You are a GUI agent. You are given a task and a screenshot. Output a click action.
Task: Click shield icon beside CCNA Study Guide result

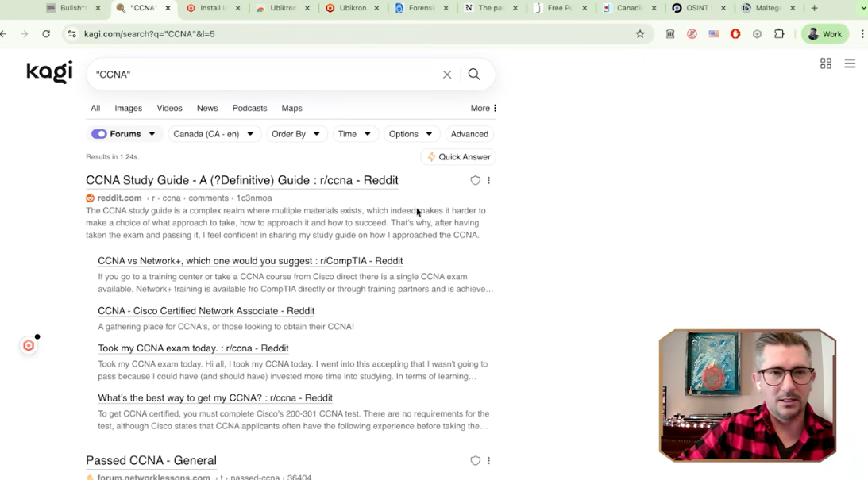(476, 181)
